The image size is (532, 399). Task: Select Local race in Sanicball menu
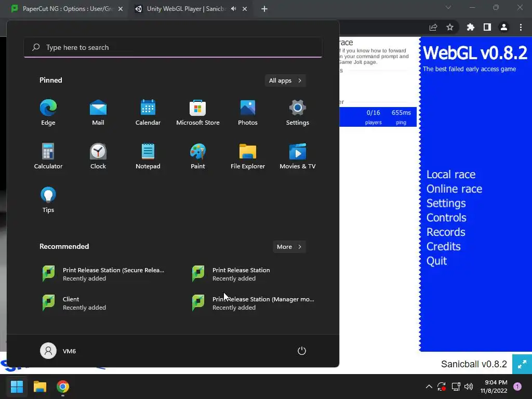(x=451, y=175)
